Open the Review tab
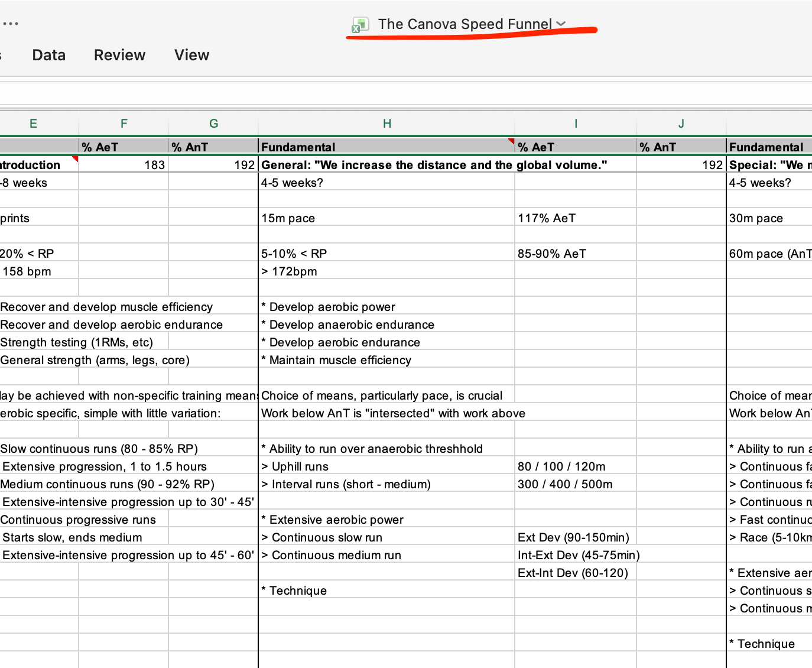Image resolution: width=812 pixels, height=668 pixels. 119,54
